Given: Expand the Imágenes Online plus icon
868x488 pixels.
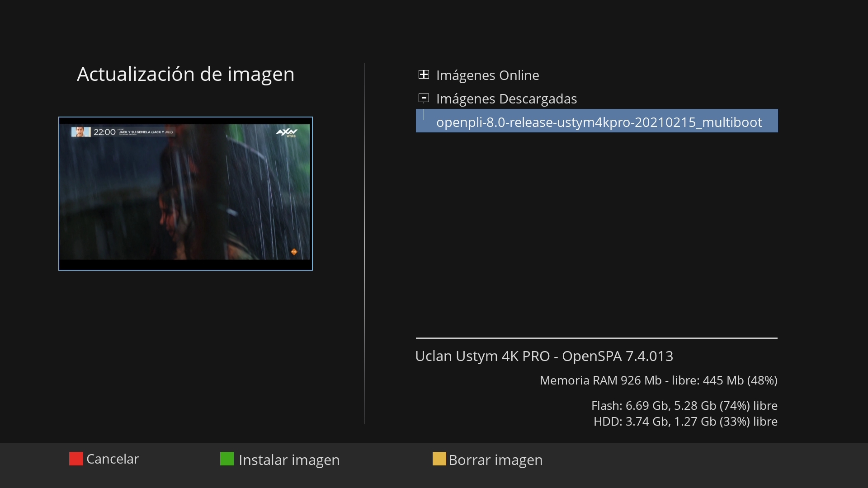Looking at the screenshot, I should (424, 75).
